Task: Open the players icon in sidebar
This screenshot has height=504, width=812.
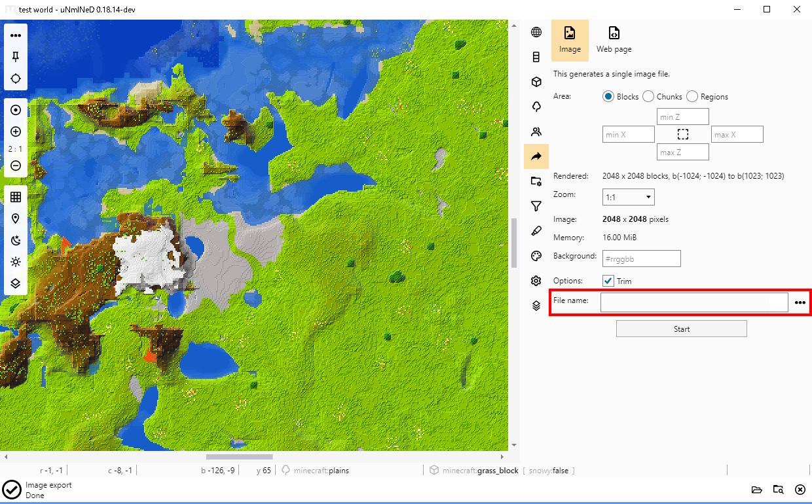Action: click(x=536, y=132)
